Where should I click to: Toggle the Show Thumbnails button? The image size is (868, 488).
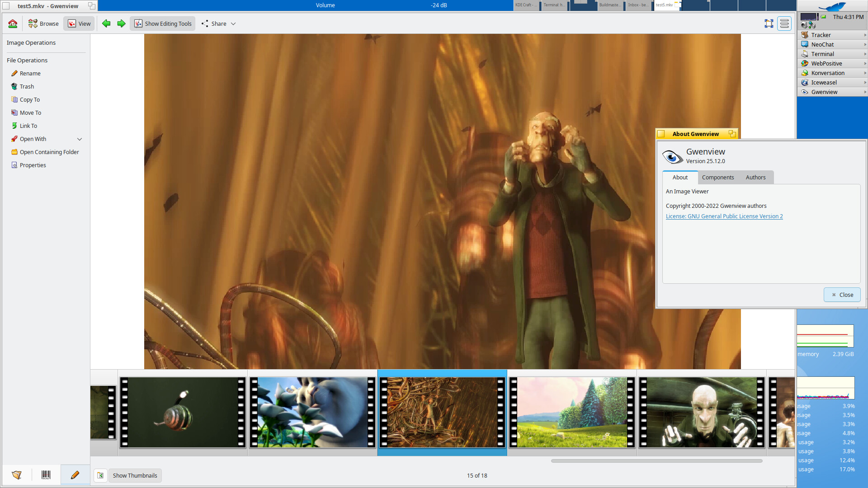tap(135, 475)
